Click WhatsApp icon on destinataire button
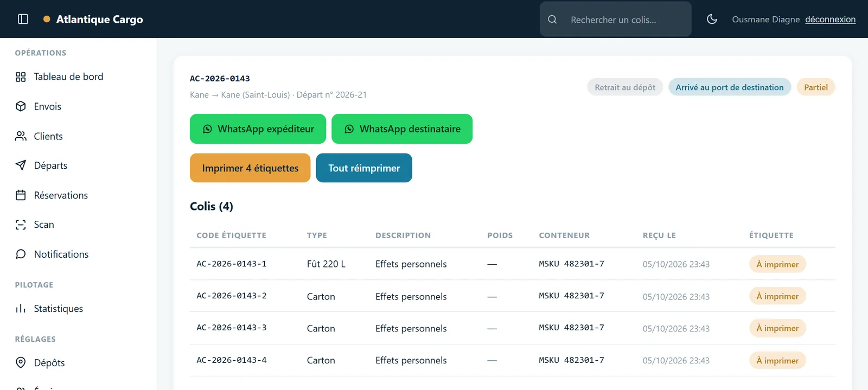868x390 pixels. click(349, 129)
